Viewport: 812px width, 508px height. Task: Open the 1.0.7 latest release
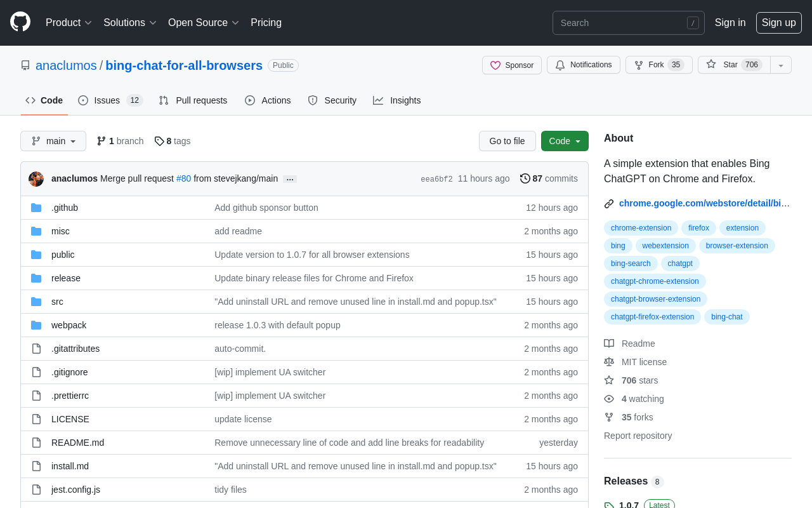pyautogui.click(x=639, y=505)
